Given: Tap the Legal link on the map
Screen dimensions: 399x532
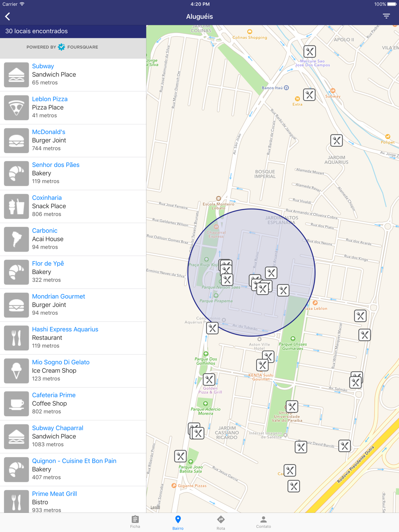Looking at the screenshot, I should (x=155, y=507).
